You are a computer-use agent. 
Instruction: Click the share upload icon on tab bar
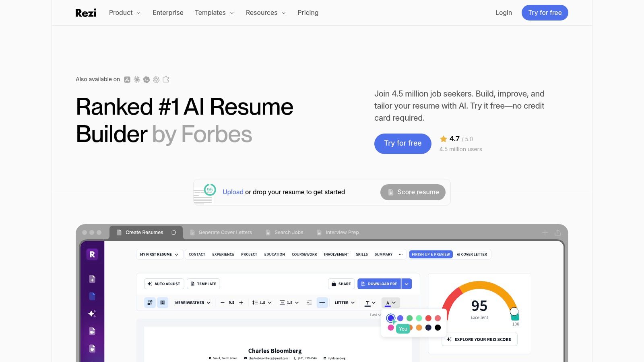pyautogui.click(x=558, y=232)
